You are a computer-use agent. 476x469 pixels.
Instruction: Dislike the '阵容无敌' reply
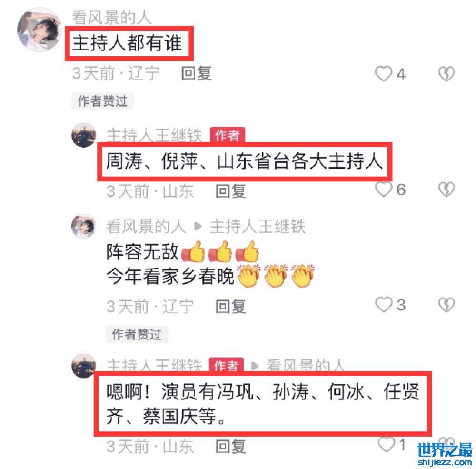pyautogui.click(x=446, y=305)
